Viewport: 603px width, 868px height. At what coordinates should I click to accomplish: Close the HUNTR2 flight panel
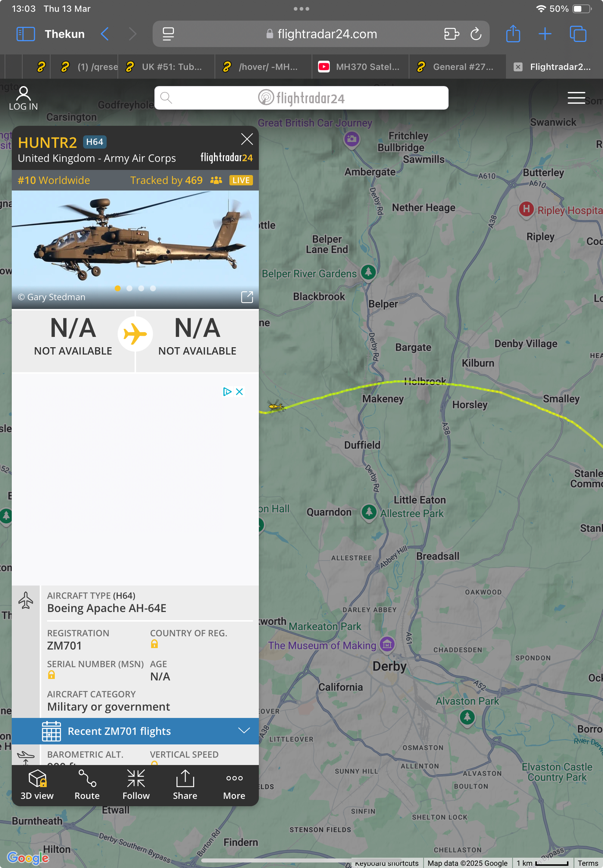coord(247,139)
